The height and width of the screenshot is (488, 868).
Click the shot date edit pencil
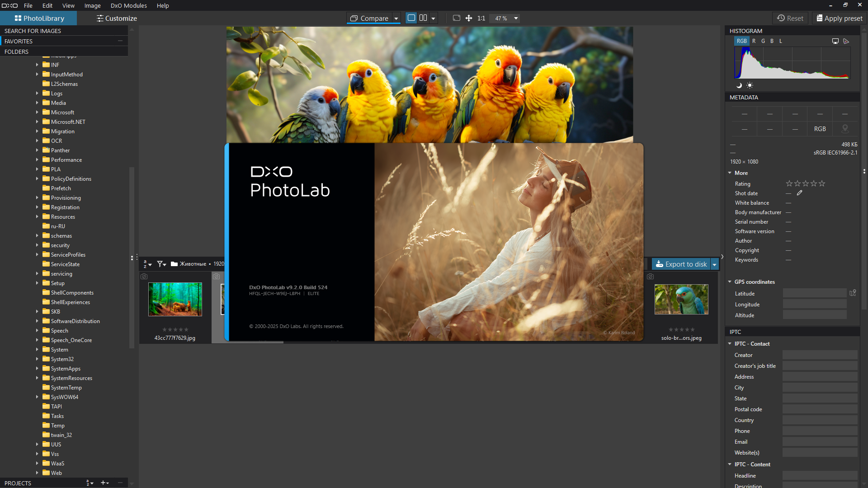(x=799, y=193)
